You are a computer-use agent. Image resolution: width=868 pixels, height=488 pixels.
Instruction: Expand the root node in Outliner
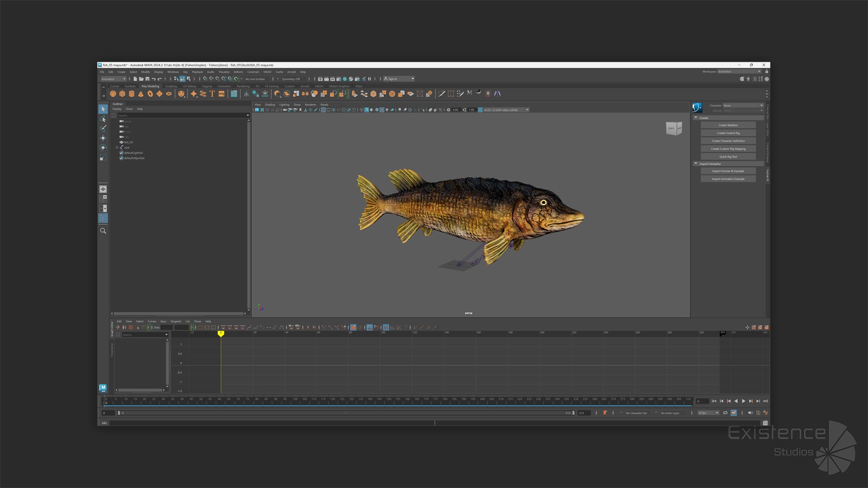coord(117,147)
